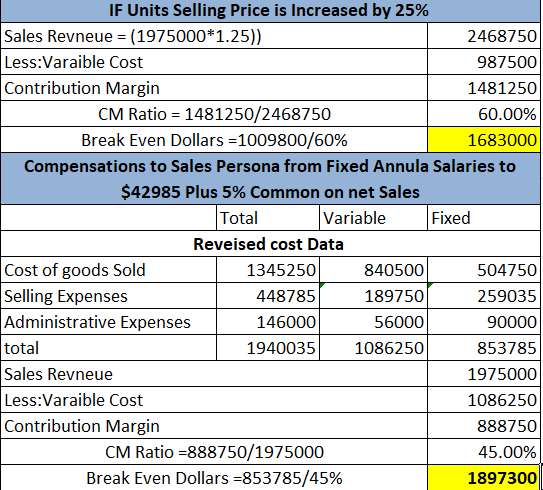Select total fixed 853785
The height and width of the screenshot is (490, 543).
point(484,348)
